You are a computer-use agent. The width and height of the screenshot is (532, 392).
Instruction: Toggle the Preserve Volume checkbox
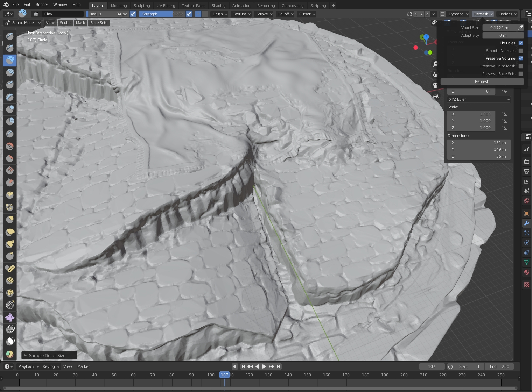coord(521,58)
